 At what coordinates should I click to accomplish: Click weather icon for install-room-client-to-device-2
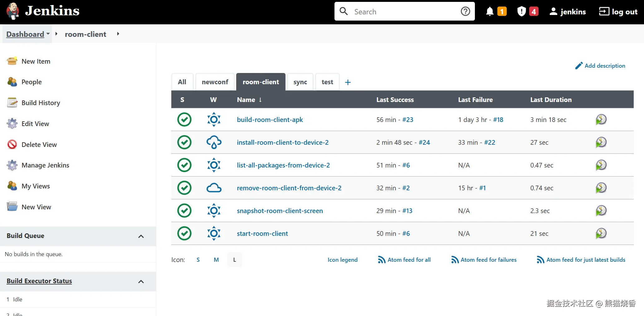click(214, 142)
